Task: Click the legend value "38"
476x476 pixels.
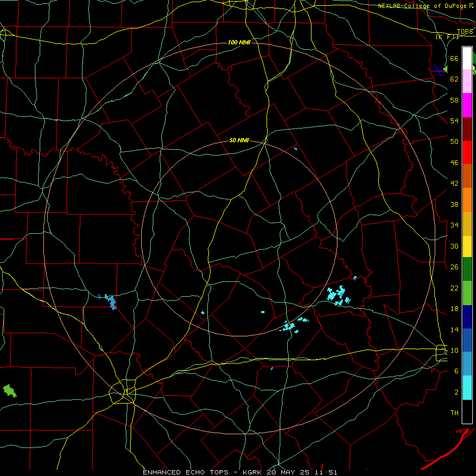Action: click(454, 204)
